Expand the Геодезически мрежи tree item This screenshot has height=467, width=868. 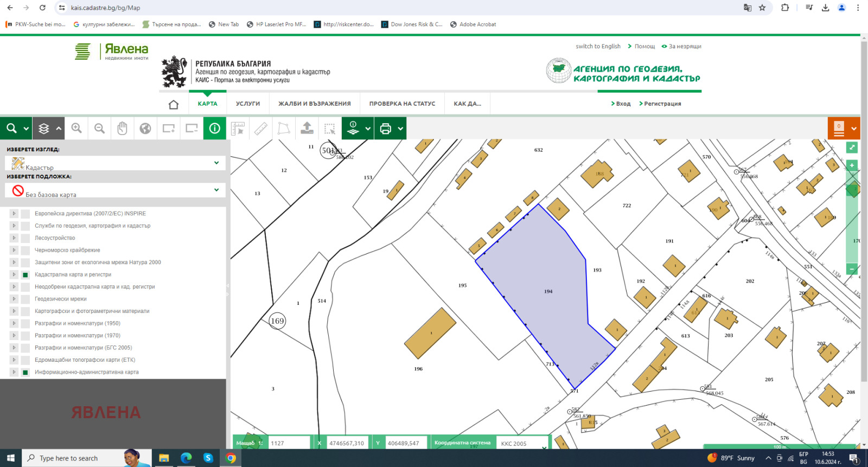tap(14, 299)
